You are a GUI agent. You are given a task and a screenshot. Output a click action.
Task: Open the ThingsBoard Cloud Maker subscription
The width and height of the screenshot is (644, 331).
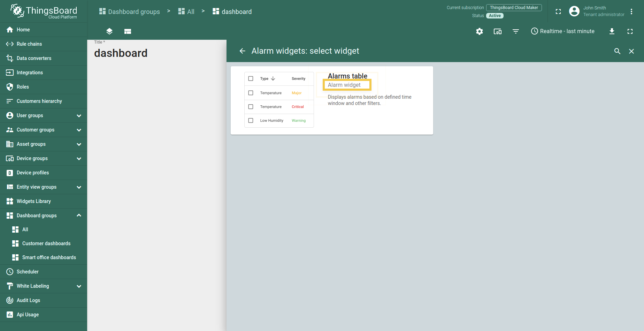(x=514, y=8)
